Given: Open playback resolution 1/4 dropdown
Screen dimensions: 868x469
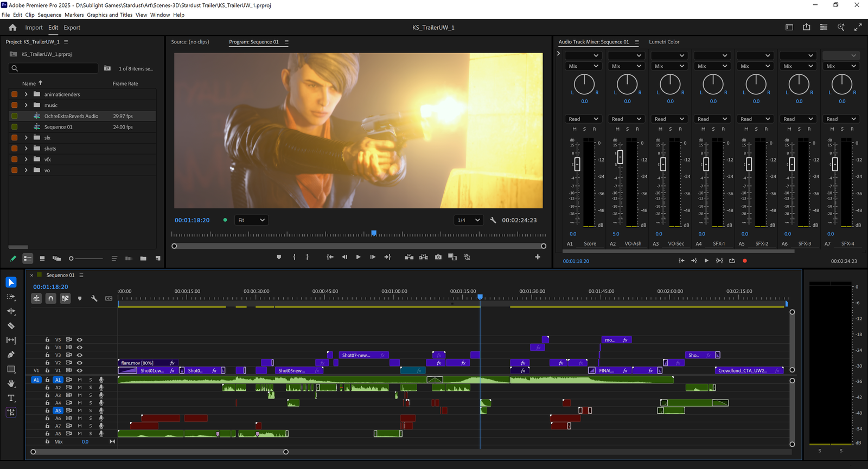Looking at the screenshot, I should click(468, 220).
